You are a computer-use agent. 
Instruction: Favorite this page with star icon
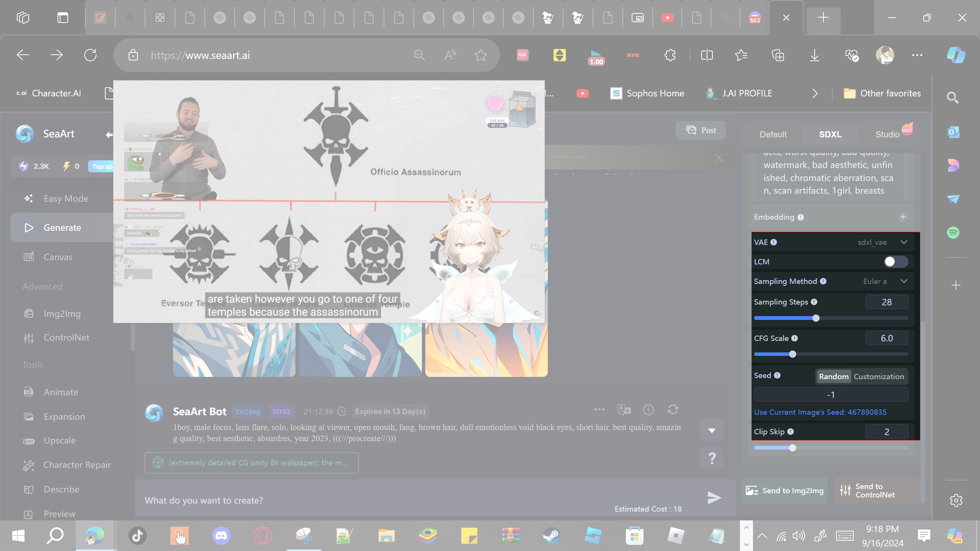pos(480,55)
